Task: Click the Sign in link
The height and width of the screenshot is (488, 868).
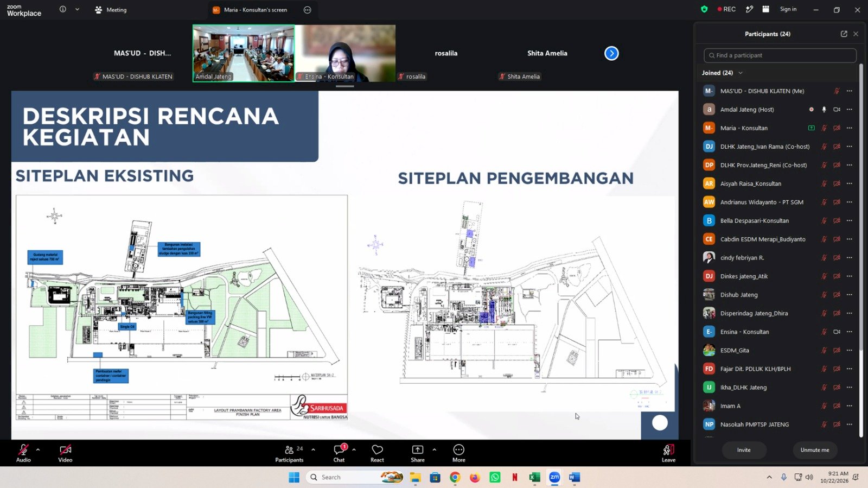Action: click(788, 9)
